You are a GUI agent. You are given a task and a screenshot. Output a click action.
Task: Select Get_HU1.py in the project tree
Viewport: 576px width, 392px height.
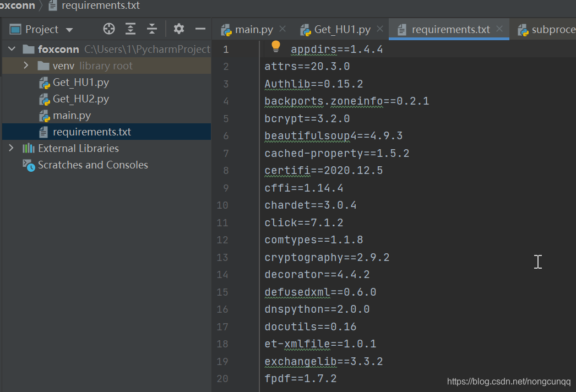[81, 83]
